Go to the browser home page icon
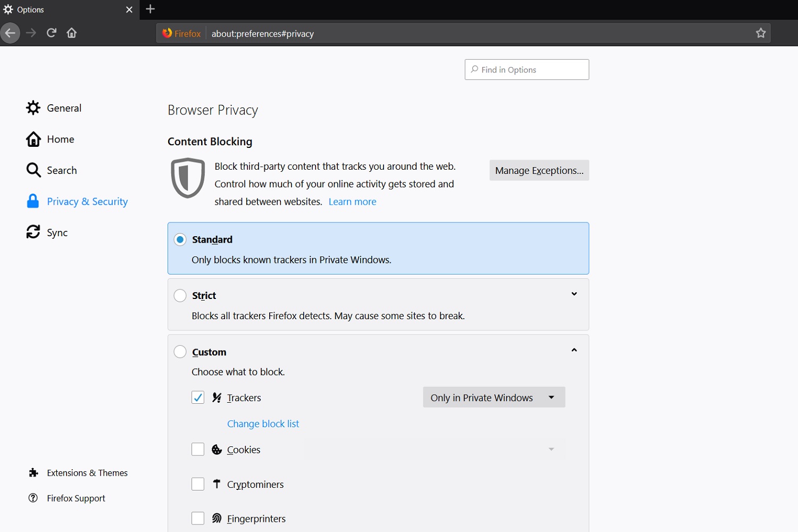Viewport: 798px width, 532px height. point(72,33)
